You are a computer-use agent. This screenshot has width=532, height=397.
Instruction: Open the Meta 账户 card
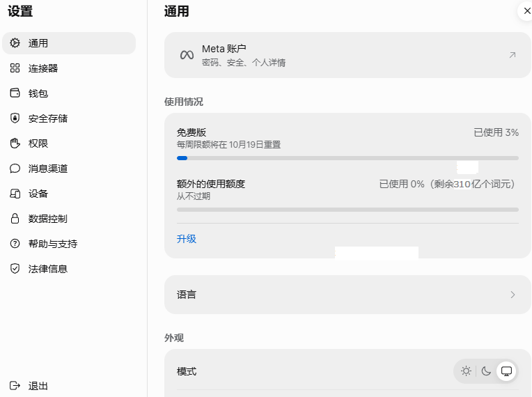tap(347, 55)
